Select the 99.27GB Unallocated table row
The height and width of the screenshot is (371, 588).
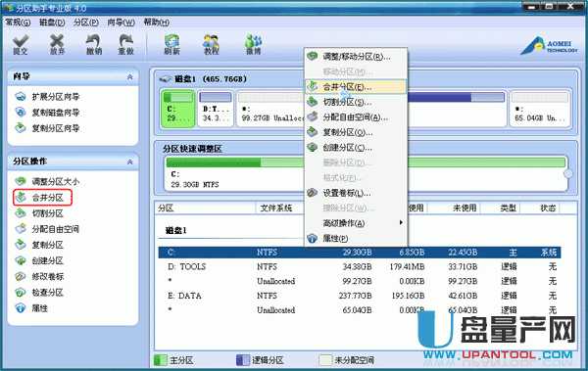tap(360, 281)
